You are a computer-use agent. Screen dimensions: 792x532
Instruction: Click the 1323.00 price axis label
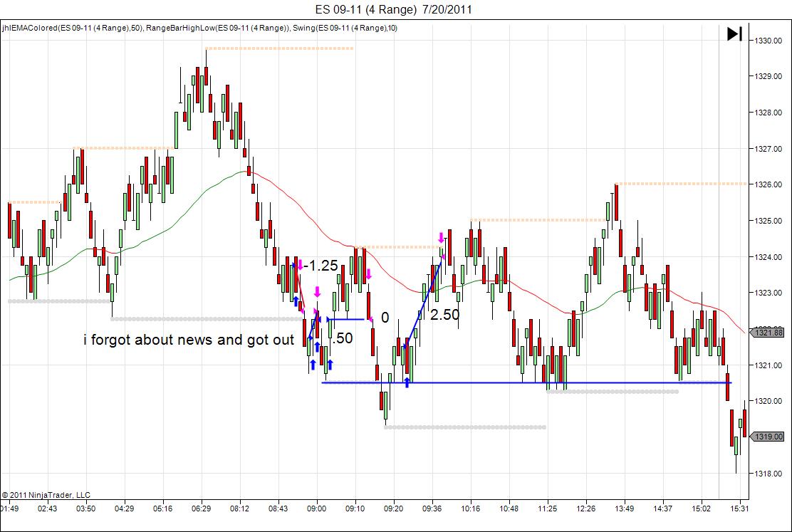768,293
